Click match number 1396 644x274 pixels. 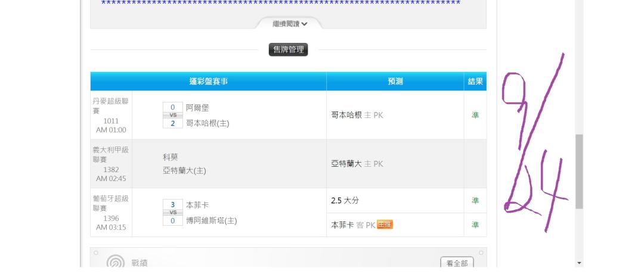(111, 218)
